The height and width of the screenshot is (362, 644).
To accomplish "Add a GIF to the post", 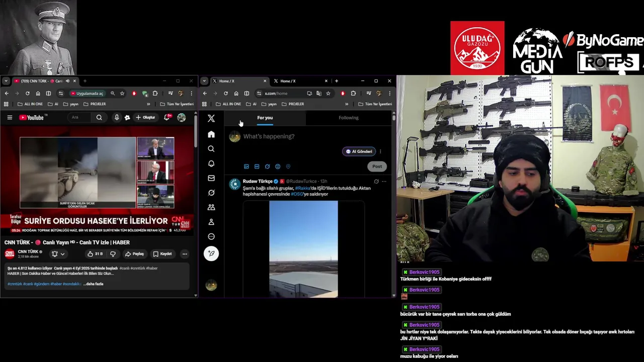I will (x=257, y=166).
